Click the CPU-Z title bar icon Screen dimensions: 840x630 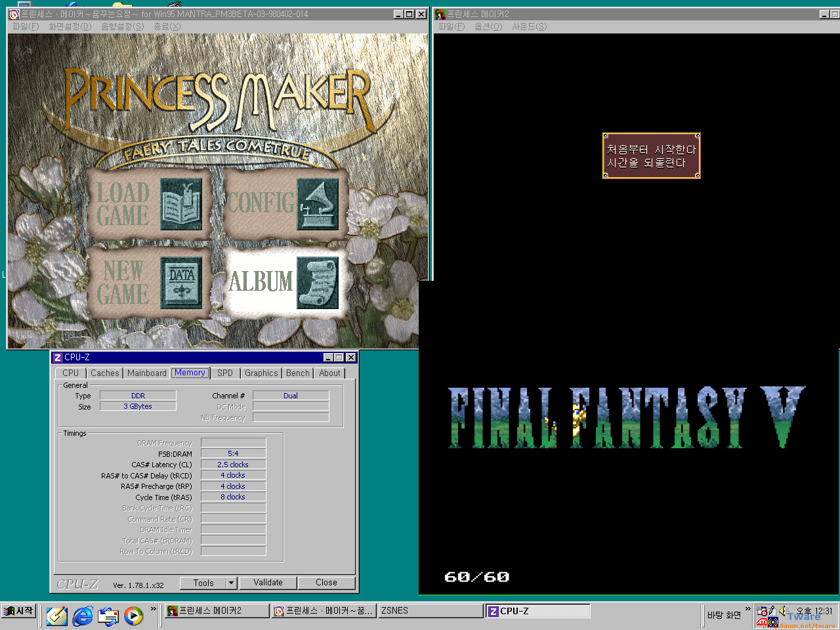coord(58,358)
